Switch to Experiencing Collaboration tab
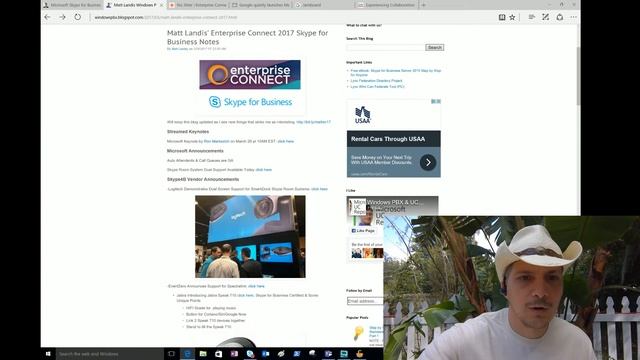 (386, 5)
